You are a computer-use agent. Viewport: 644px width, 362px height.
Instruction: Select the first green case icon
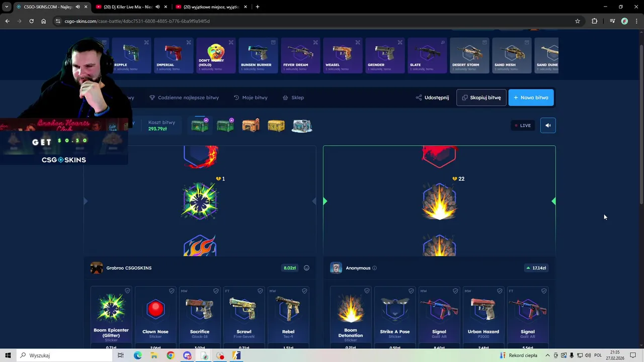(200, 125)
